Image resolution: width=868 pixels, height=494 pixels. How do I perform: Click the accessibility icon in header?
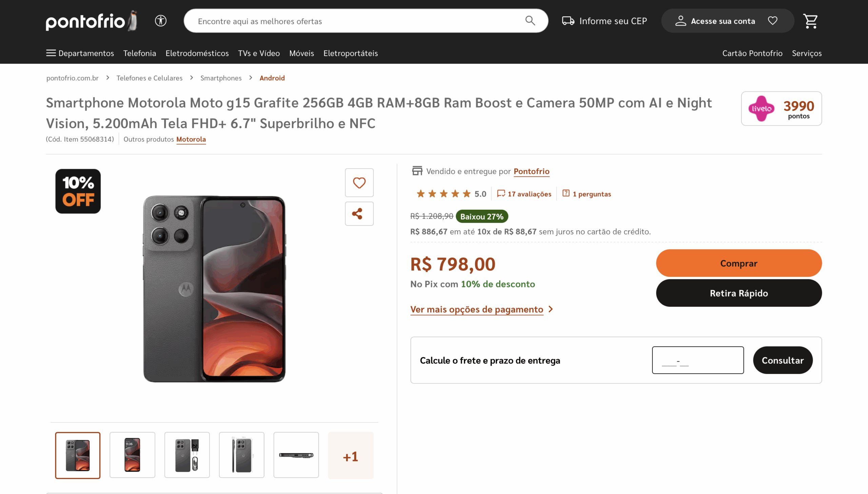click(x=160, y=21)
